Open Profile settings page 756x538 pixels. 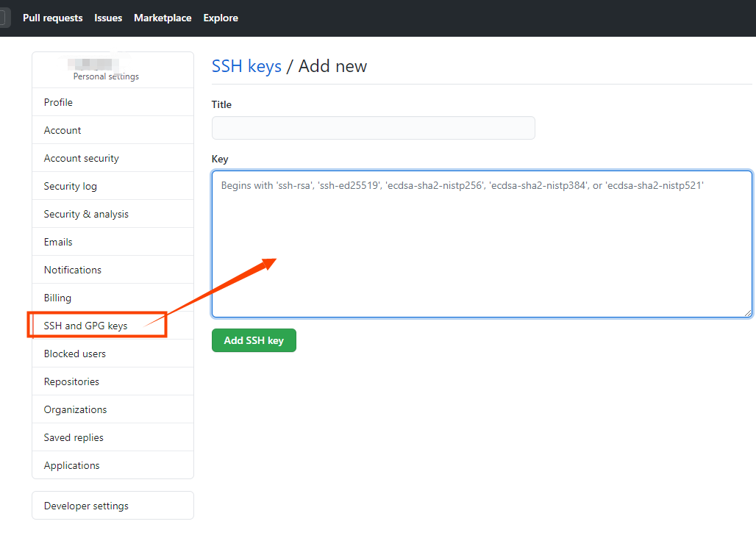[113, 102]
